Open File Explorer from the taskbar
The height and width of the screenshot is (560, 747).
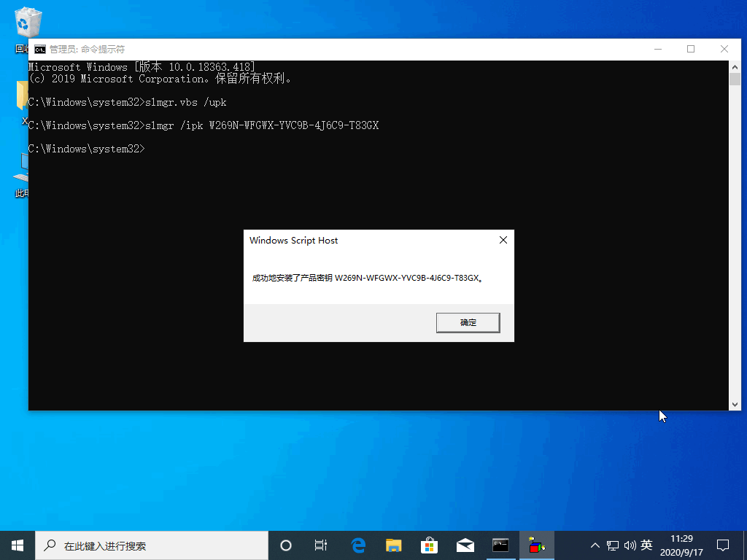[x=393, y=545]
